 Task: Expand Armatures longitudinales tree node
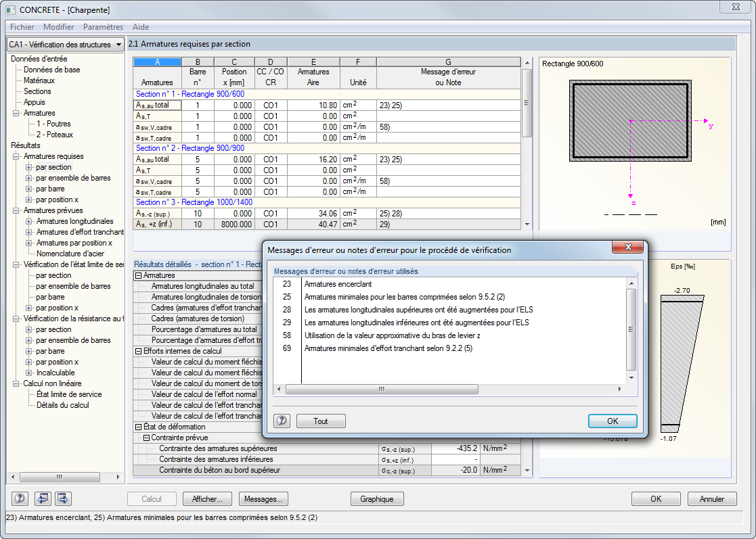point(29,222)
